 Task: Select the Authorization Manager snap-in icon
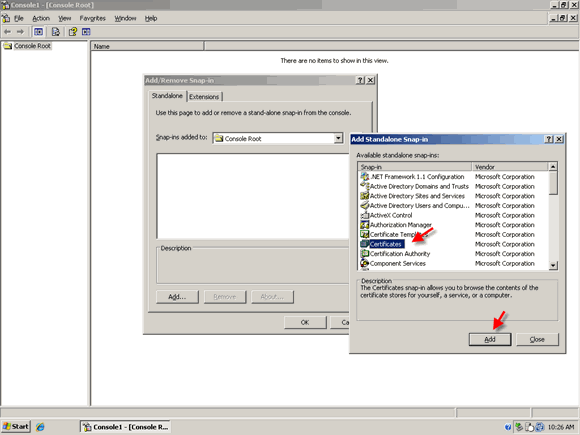[x=364, y=225]
